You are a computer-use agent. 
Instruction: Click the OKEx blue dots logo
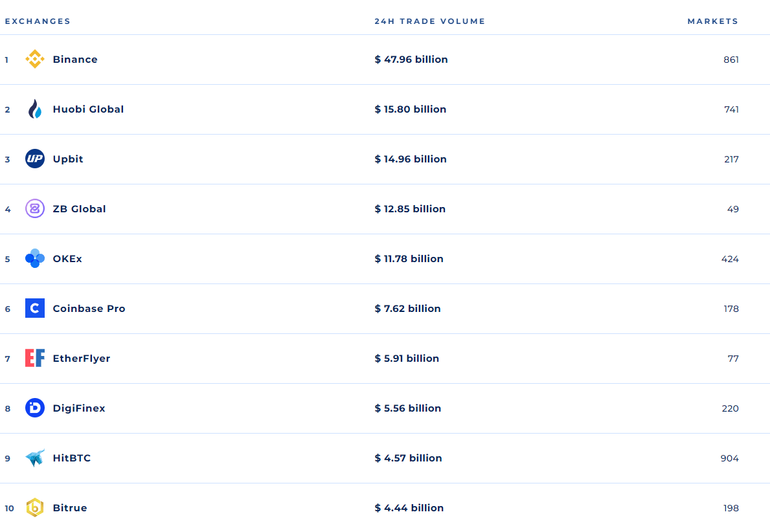click(35, 258)
